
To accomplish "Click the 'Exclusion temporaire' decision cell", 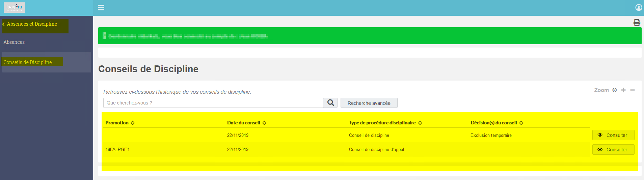I will point(491,135).
